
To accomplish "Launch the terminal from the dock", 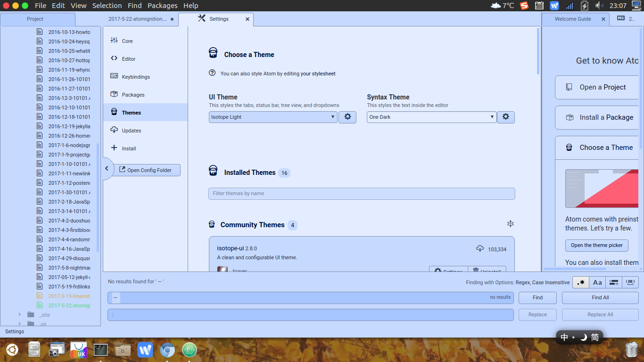I will point(101,350).
